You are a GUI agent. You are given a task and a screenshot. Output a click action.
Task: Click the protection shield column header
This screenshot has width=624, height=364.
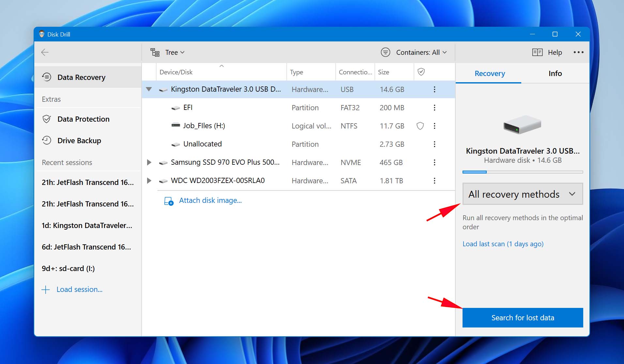click(x=421, y=72)
